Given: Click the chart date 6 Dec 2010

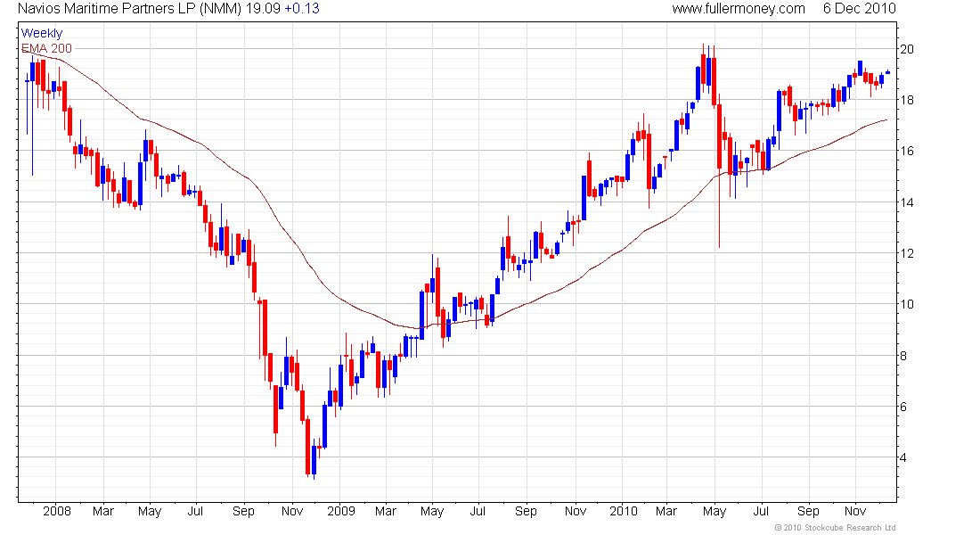Looking at the screenshot, I should coord(860,9).
